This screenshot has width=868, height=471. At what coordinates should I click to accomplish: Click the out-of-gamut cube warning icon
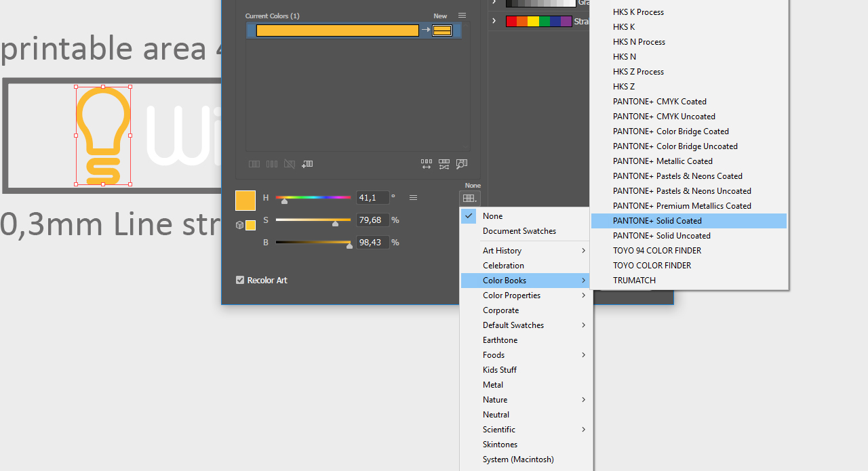pyautogui.click(x=239, y=225)
